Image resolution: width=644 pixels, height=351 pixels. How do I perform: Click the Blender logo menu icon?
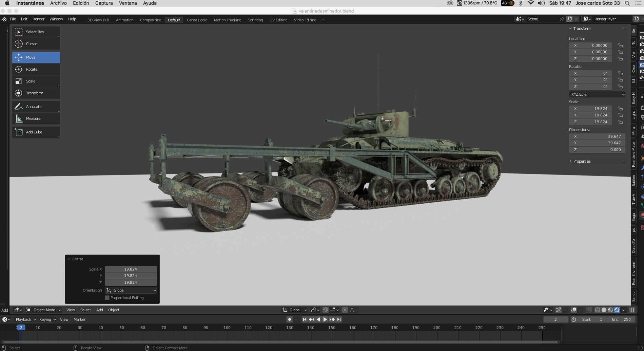click(x=4, y=19)
